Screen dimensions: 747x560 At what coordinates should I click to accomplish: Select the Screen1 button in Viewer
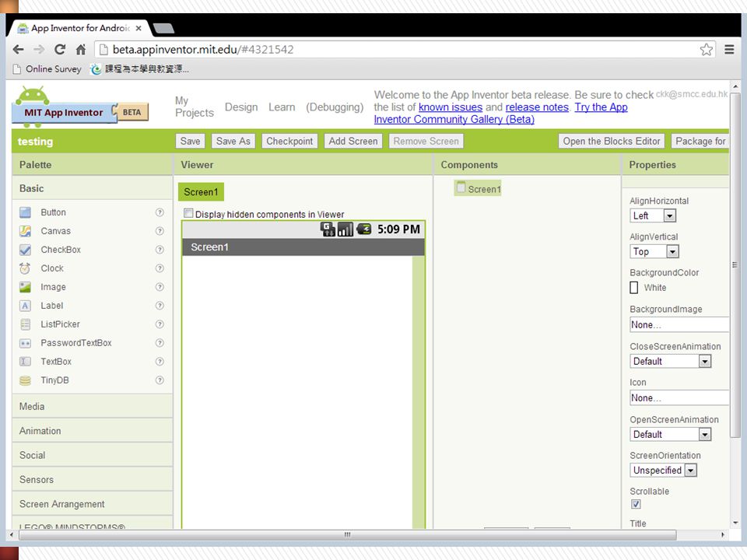click(201, 192)
